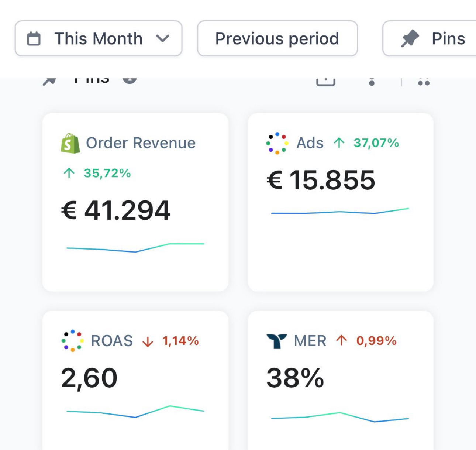
Task: Click the calendar icon in date picker
Action: [34, 39]
